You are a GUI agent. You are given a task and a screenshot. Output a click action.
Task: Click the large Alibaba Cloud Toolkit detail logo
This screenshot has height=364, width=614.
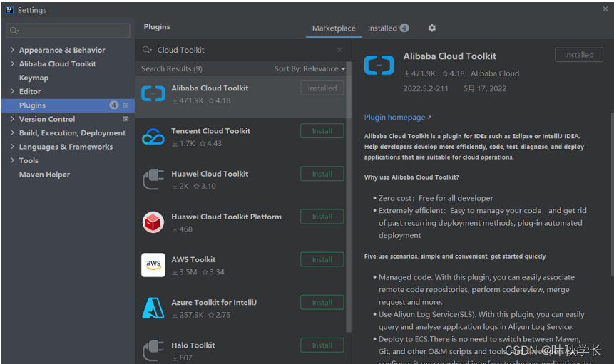(379, 65)
